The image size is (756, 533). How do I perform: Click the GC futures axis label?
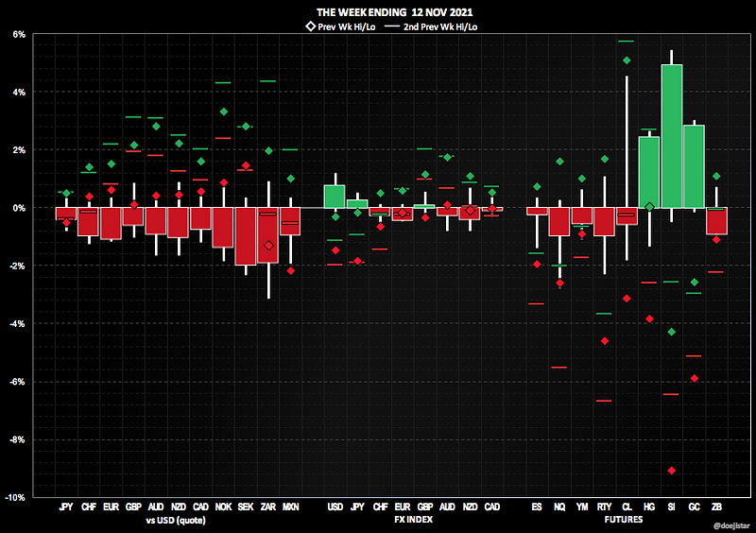694,507
